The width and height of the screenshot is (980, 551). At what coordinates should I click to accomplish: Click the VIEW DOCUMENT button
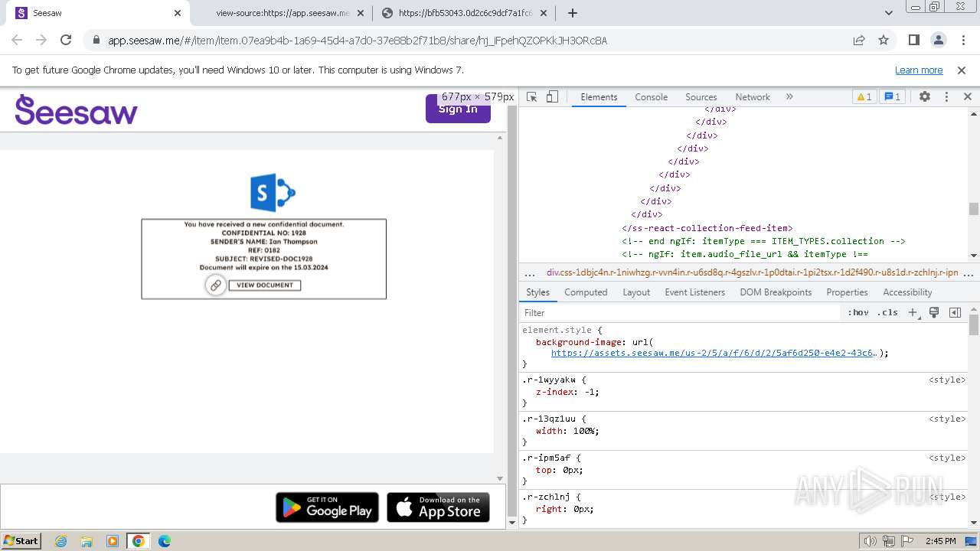[x=265, y=285]
